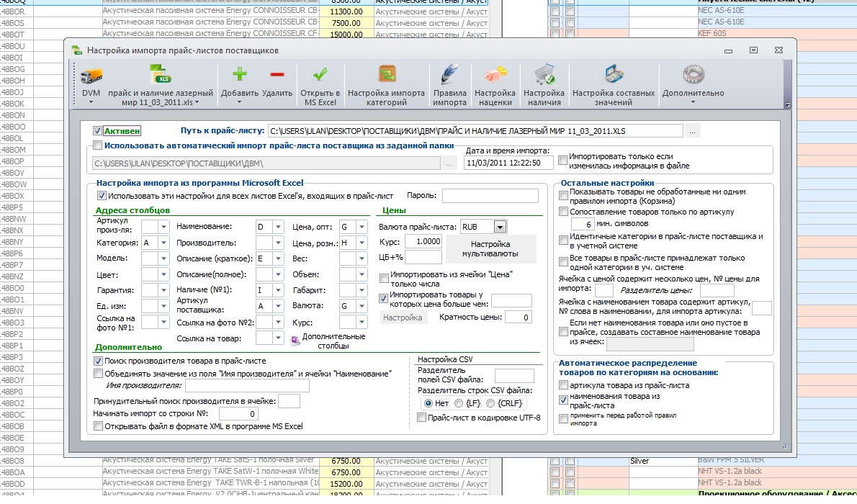Open Настройка наценки piggy bank icon

click(495, 74)
